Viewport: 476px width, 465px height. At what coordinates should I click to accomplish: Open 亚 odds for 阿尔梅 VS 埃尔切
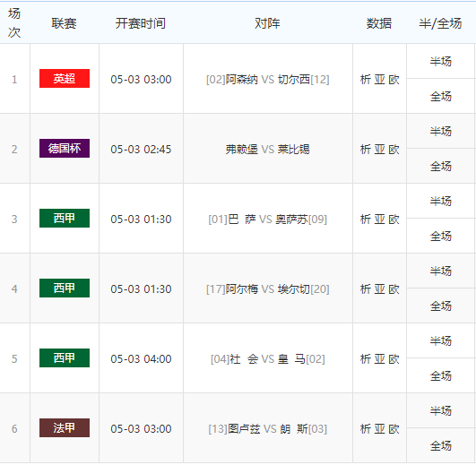click(379, 289)
